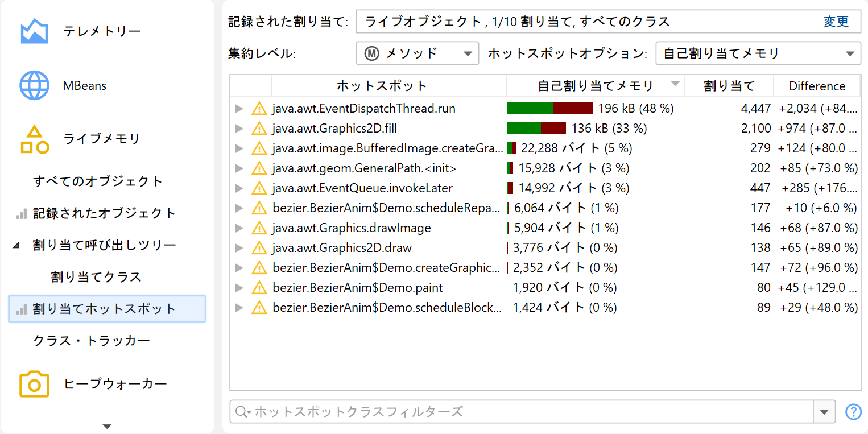Viewport: 868px width, 434px height.
Task: Open the Heap Walker camera icon
Action: point(34,384)
